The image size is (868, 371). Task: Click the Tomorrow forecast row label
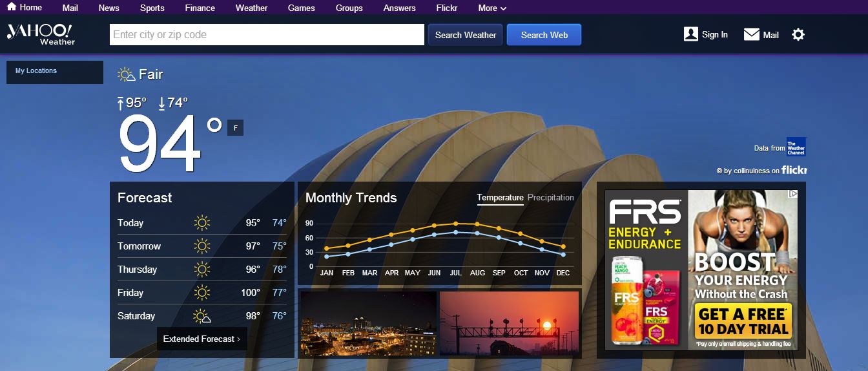(x=139, y=246)
